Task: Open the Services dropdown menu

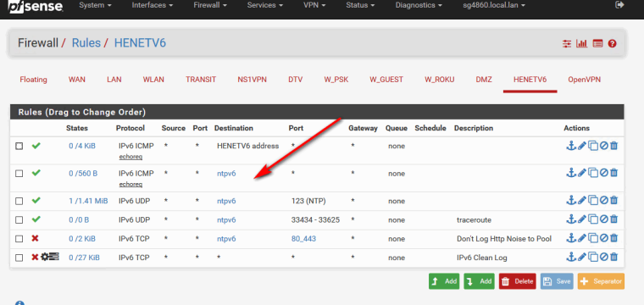Action: coord(265,5)
